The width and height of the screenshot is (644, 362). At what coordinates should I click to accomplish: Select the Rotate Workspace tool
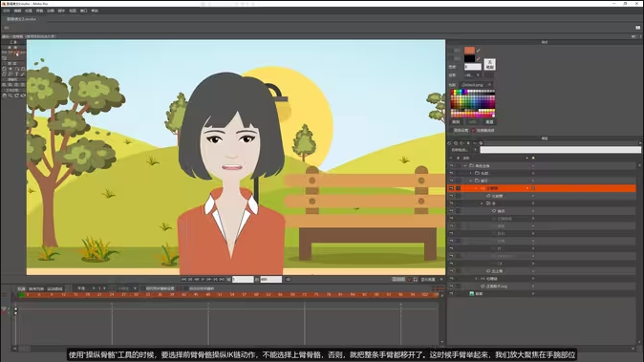click(16, 96)
